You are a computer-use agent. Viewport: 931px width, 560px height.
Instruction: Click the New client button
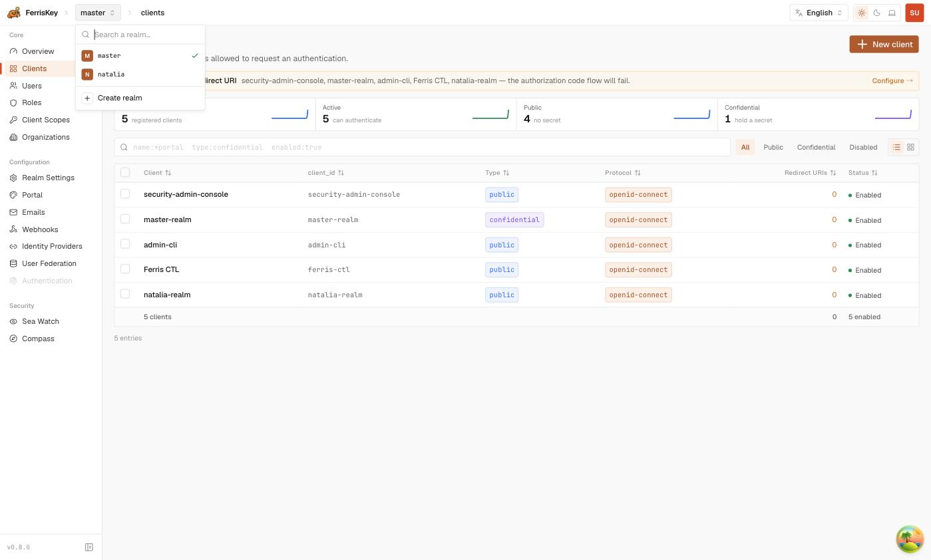(x=884, y=44)
